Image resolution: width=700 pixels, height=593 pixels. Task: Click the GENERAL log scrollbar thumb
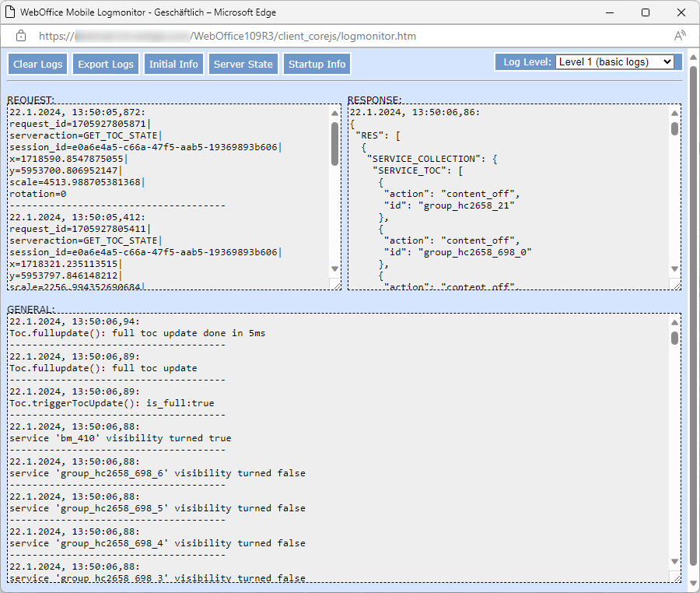(x=674, y=338)
